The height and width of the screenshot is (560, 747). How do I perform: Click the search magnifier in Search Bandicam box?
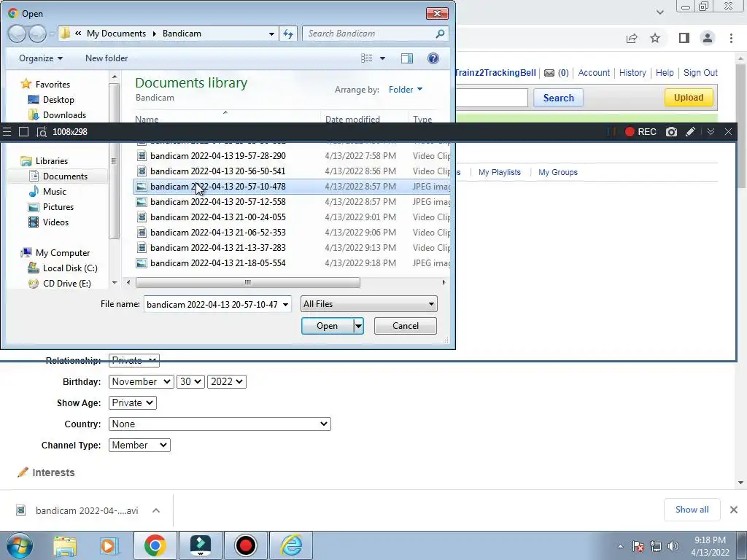tap(440, 34)
